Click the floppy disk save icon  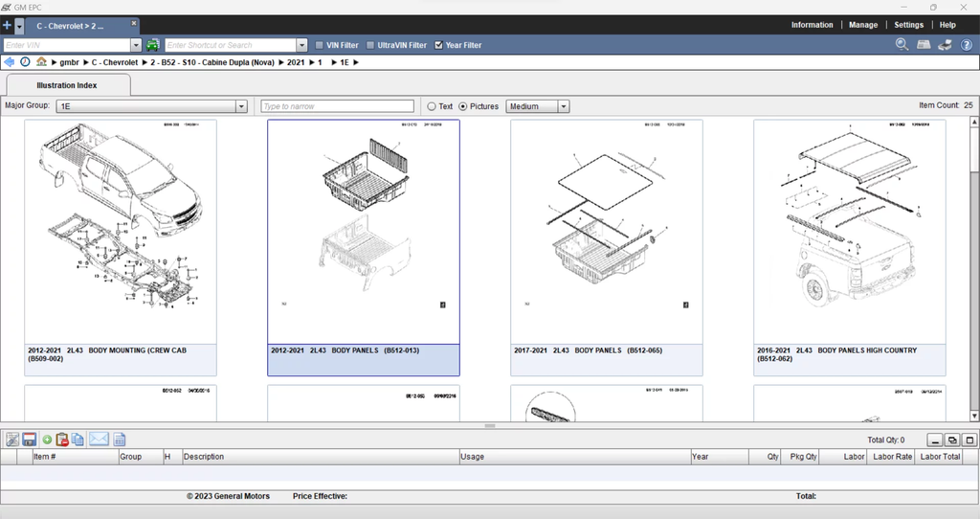pos(29,440)
